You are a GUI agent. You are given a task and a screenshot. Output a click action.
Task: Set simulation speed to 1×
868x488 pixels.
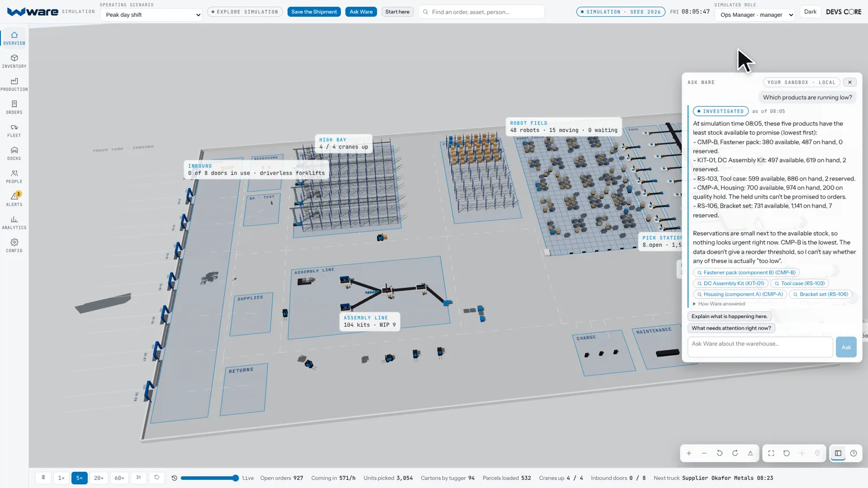point(61,478)
